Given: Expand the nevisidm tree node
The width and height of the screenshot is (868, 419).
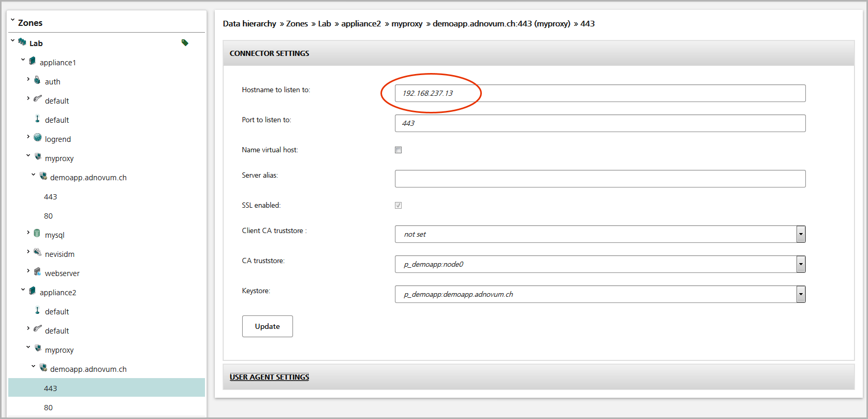Looking at the screenshot, I should click(28, 251).
